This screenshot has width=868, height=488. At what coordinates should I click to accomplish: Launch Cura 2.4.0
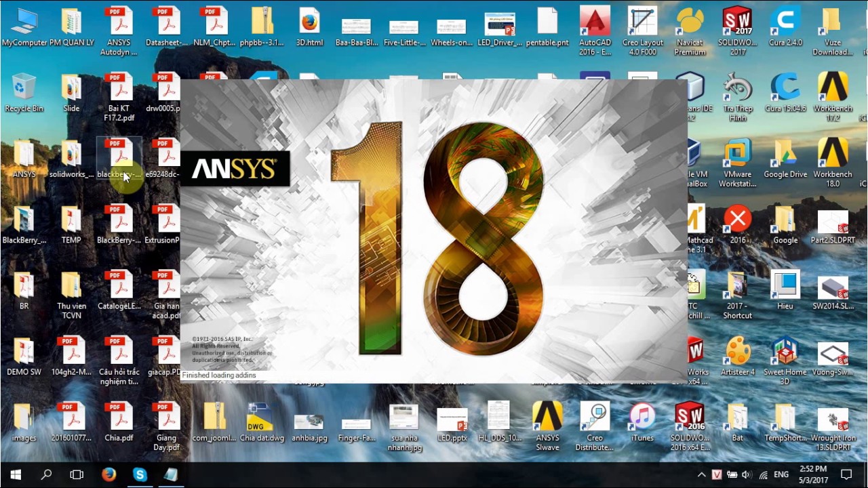pyautogui.click(x=785, y=27)
